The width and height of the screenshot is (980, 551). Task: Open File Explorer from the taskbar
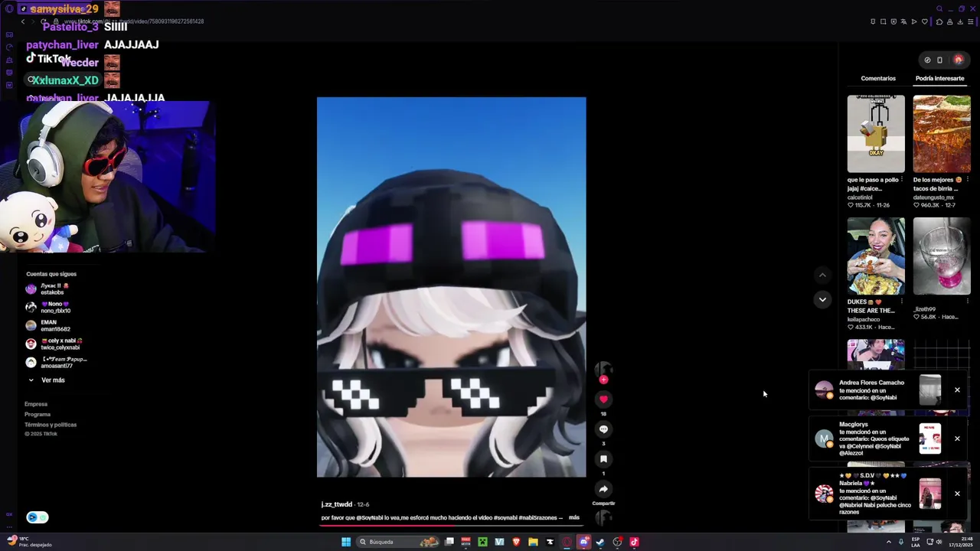(x=533, y=542)
